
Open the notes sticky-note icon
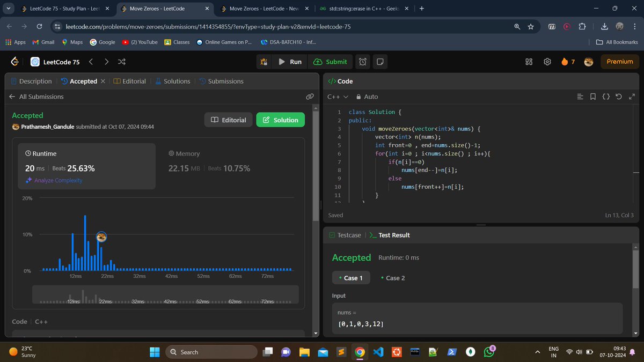click(380, 62)
